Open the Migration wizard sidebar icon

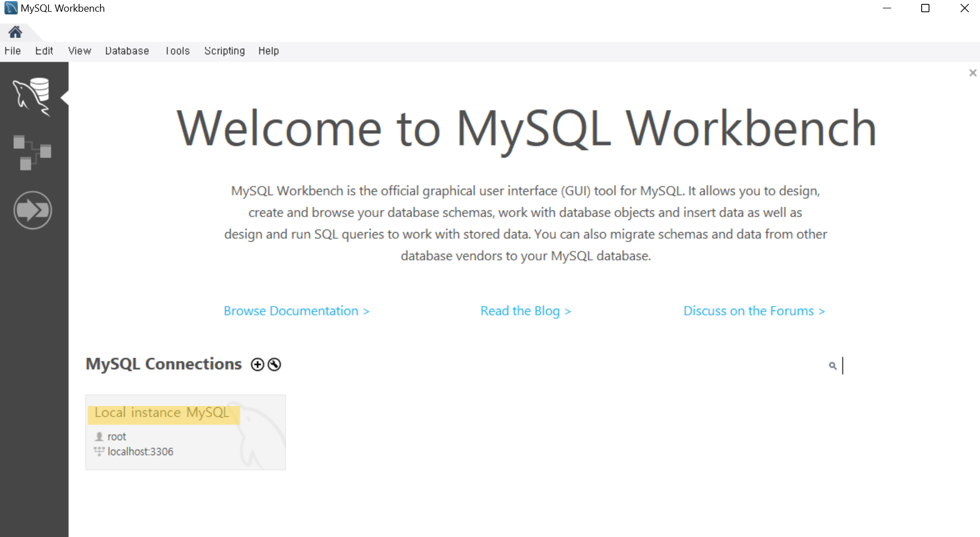(x=32, y=210)
